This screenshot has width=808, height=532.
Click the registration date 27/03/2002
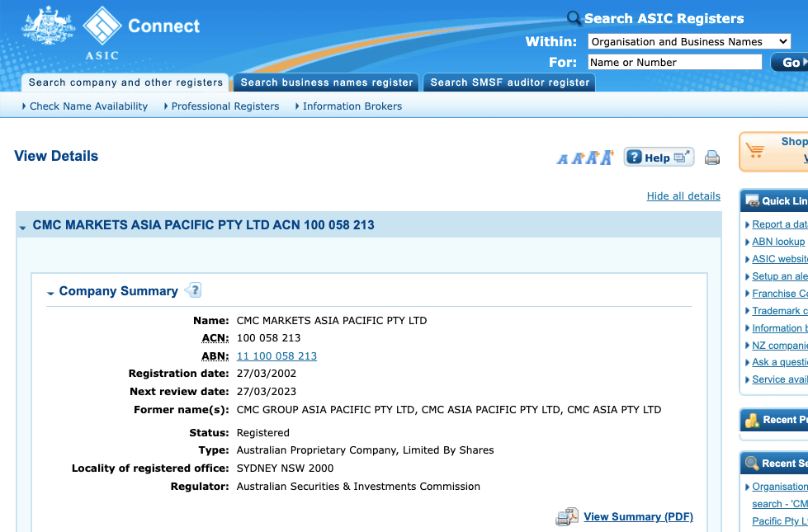[267, 374]
